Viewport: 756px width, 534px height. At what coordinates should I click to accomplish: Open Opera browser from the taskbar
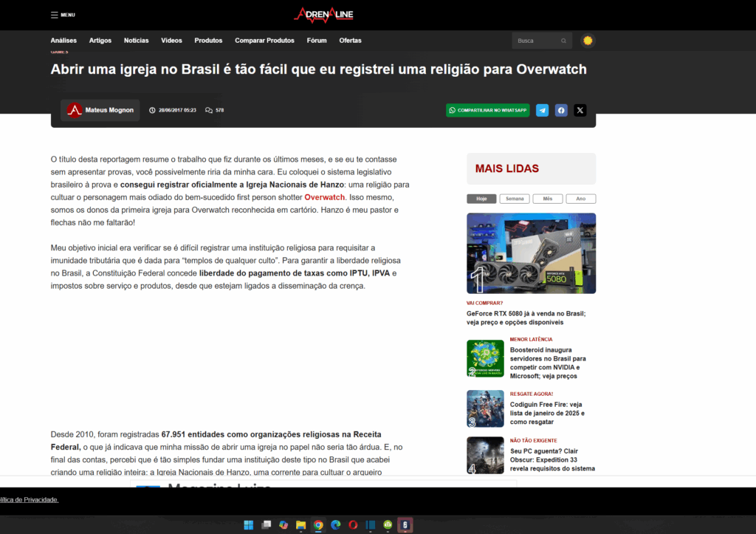click(353, 525)
